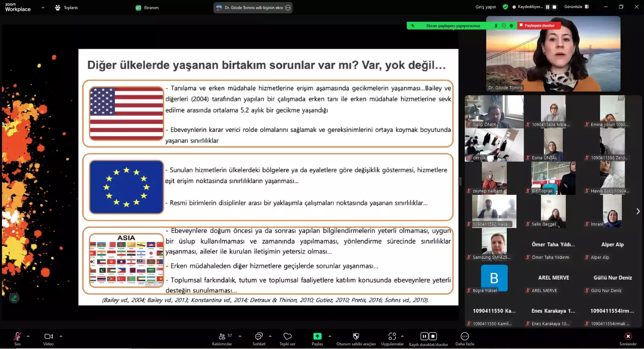This screenshot has height=349, width=644.
Task: Open Oturum sahibi araçları host tools
Action: [356, 339]
